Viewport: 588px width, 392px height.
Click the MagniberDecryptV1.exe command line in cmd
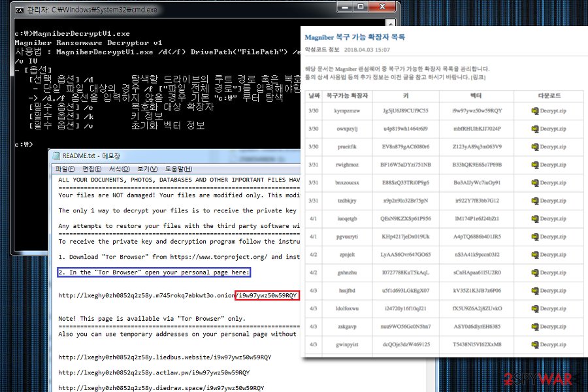tap(72, 34)
